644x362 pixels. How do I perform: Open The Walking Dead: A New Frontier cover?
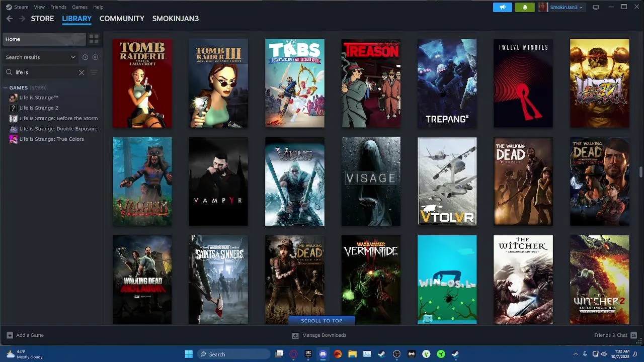pos(600,182)
